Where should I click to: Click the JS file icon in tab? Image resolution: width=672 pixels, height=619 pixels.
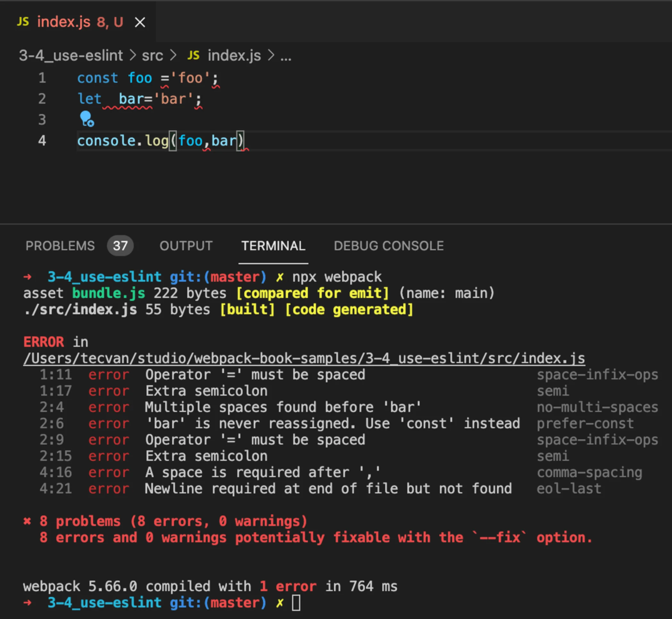(23, 22)
